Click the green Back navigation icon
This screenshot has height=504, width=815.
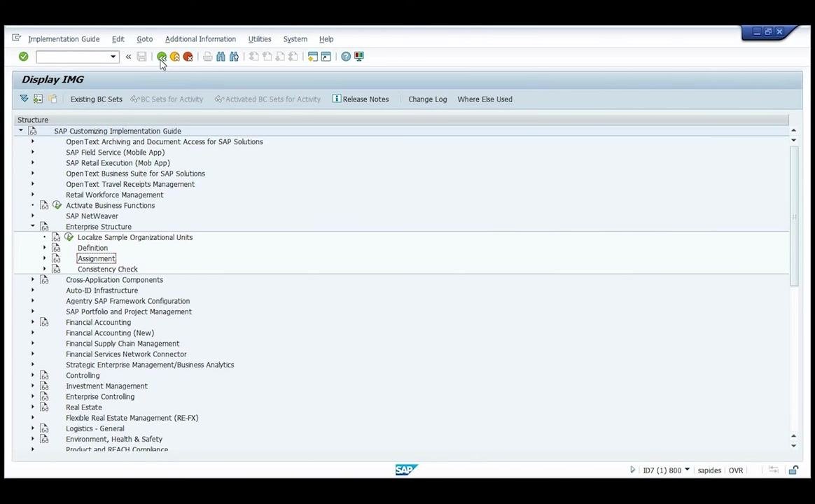point(162,57)
